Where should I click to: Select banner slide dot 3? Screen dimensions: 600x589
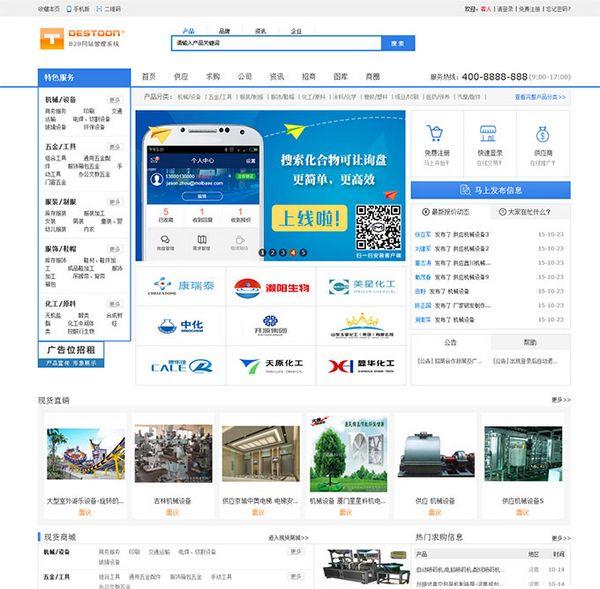283,253
